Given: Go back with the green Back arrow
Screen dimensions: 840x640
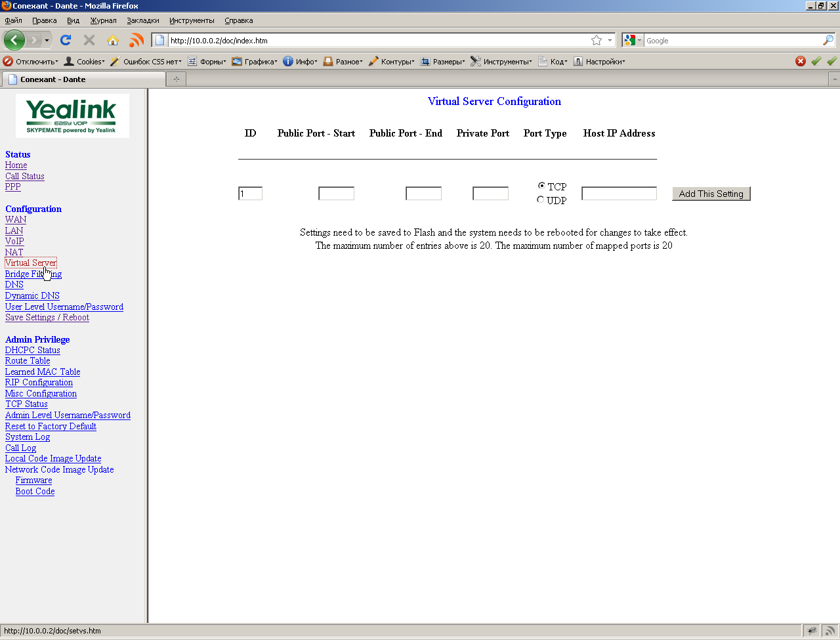Looking at the screenshot, I should point(14,40).
